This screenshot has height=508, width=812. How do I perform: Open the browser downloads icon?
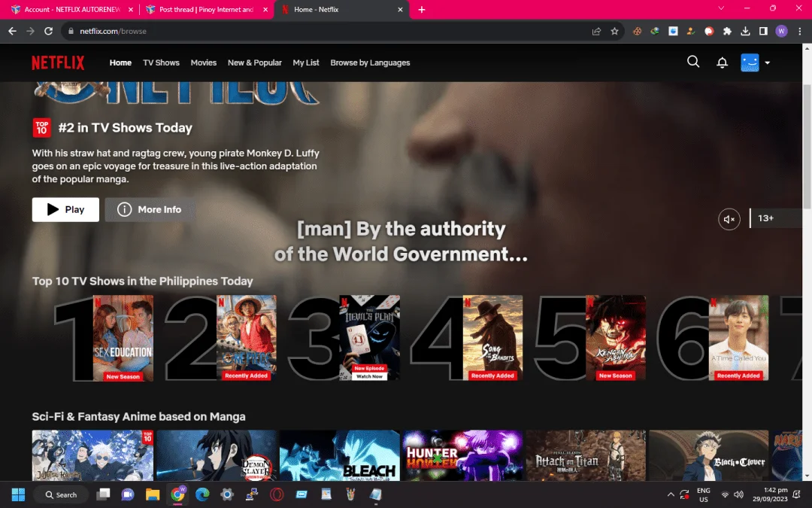coord(745,31)
